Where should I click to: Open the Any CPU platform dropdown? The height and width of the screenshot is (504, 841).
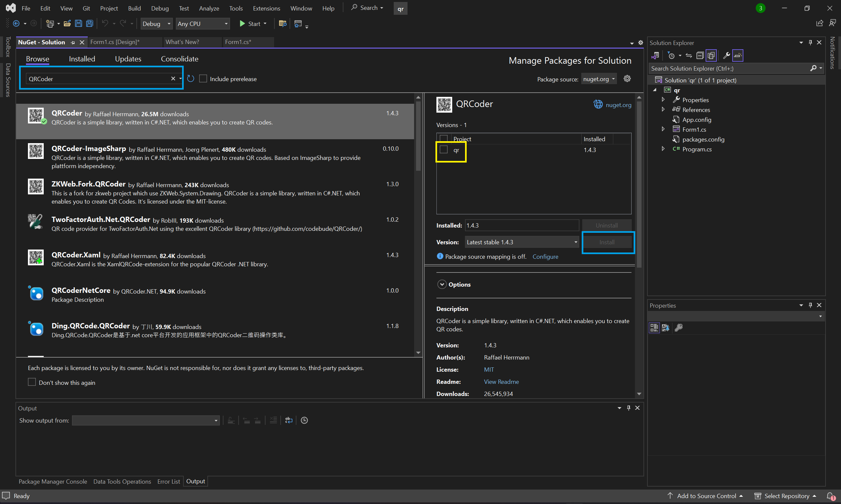click(203, 23)
